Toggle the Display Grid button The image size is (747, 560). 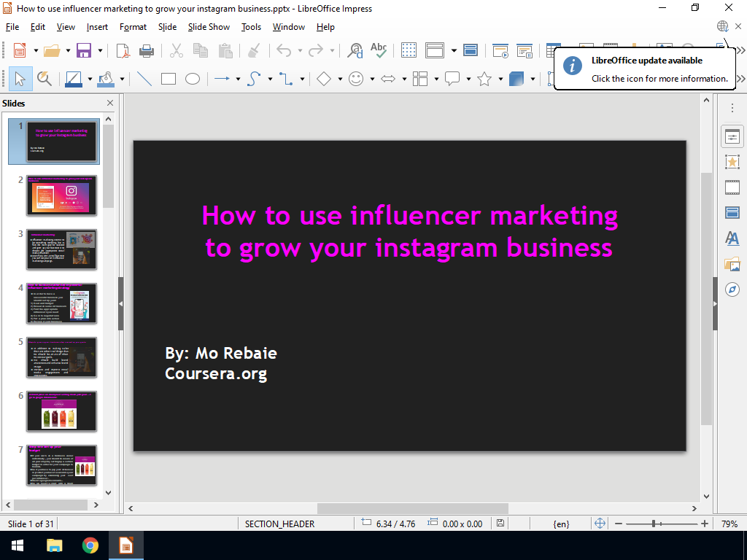[x=409, y=50]
